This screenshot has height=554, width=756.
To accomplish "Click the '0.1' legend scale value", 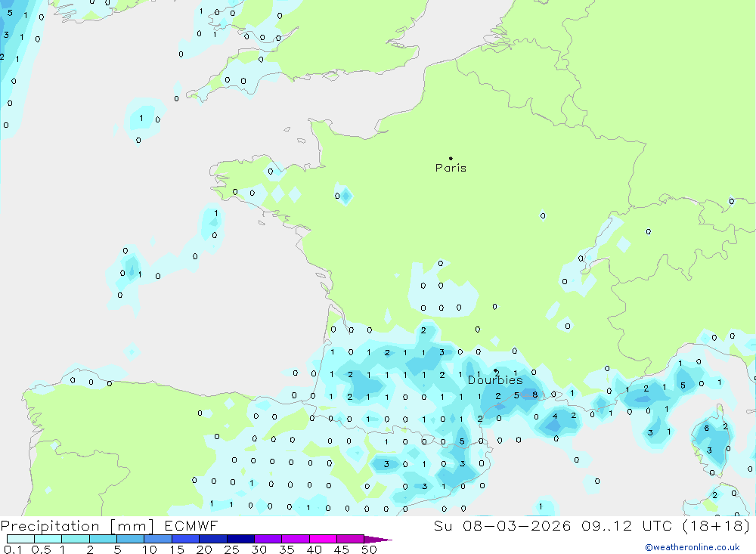I will (x=13, y=549).
